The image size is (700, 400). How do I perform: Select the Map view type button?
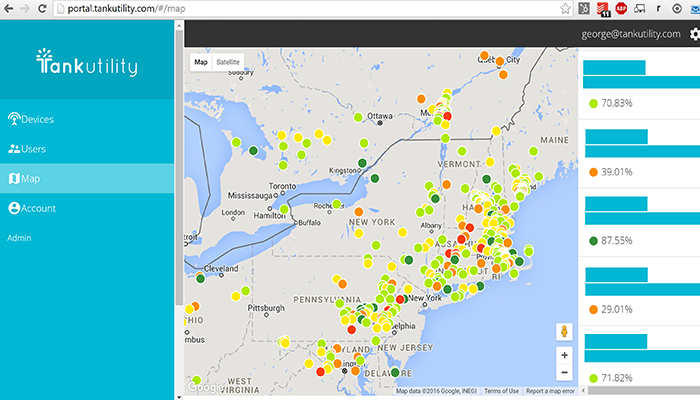[201, 62]
